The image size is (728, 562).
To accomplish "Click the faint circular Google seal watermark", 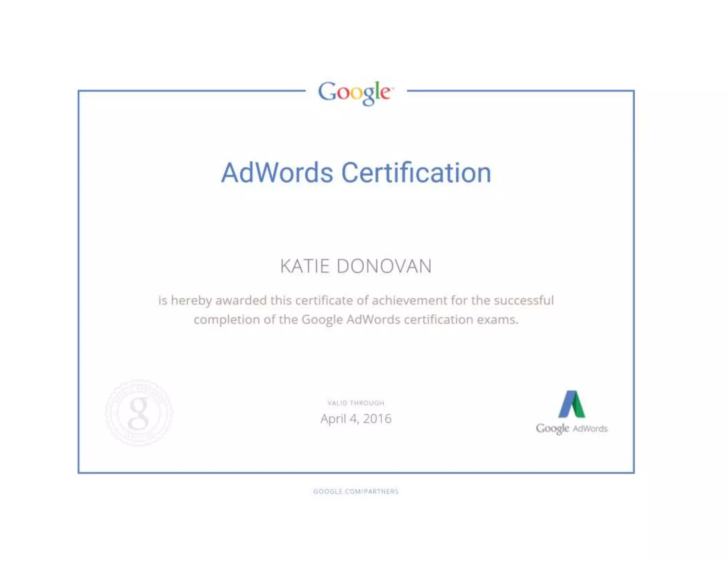I will click(139, 413).
